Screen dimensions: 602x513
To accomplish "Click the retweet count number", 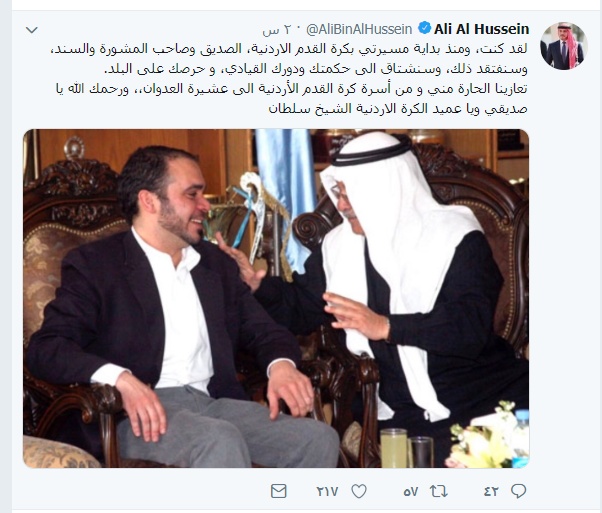I will coord(410,491).
